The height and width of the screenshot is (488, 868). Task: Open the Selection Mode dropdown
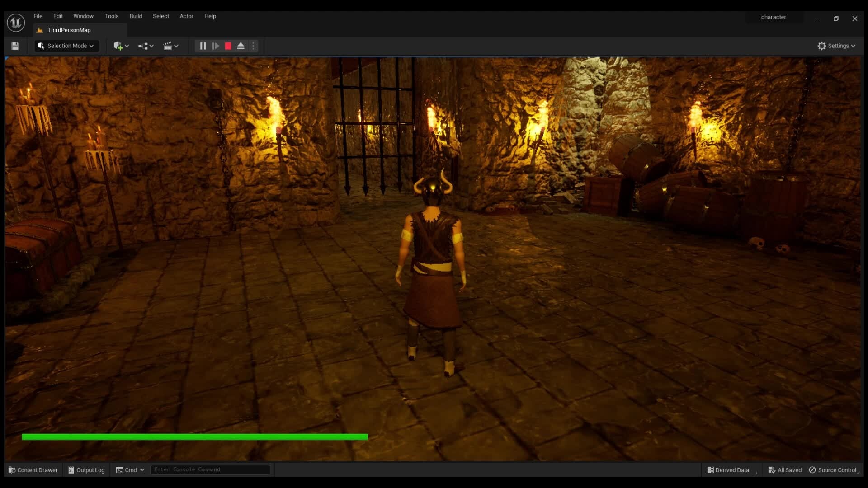[66, 46]
